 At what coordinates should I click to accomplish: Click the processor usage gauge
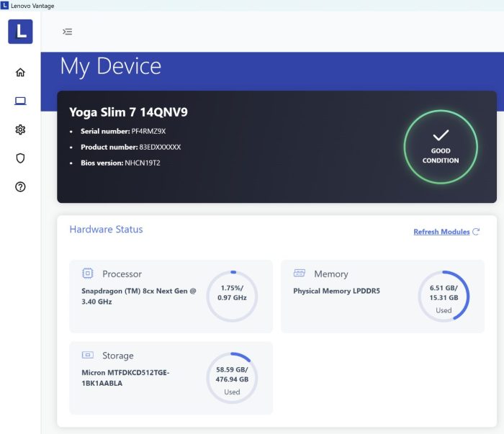(232, 296)
